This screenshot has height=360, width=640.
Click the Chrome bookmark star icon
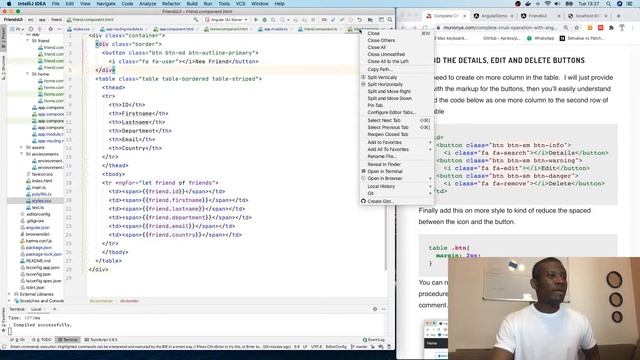(x=577, y=28)
